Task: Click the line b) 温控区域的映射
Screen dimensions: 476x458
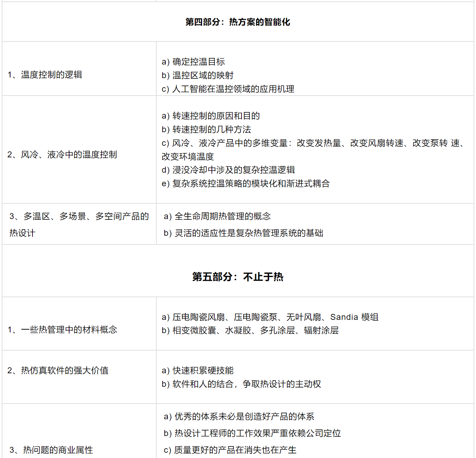Action: [x=198, y=75]
